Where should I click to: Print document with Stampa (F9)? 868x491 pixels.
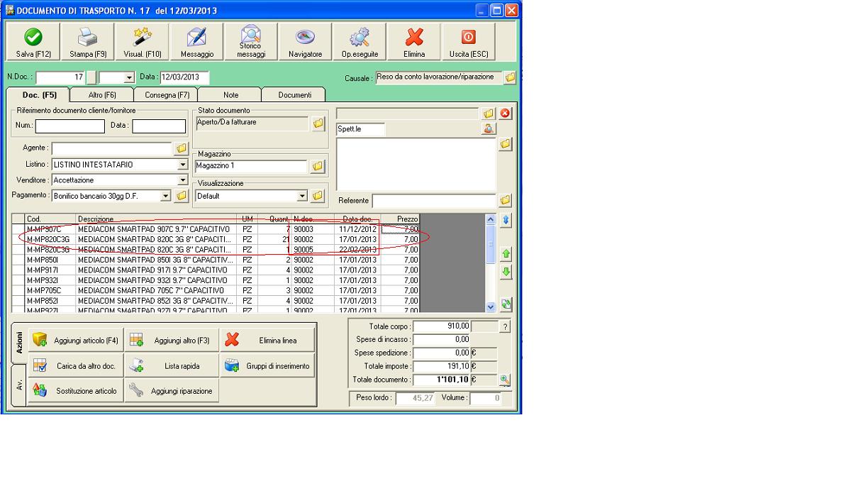point(88,43)
